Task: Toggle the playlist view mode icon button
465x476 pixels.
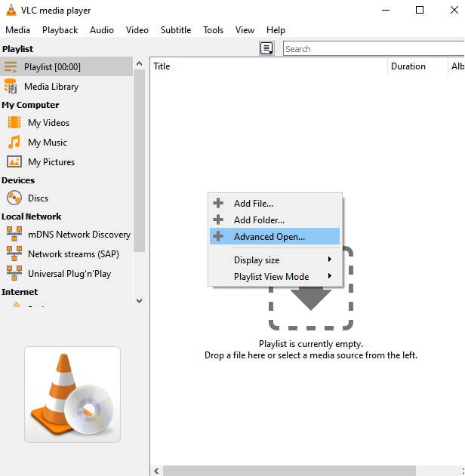Action: tap(266, 48)
